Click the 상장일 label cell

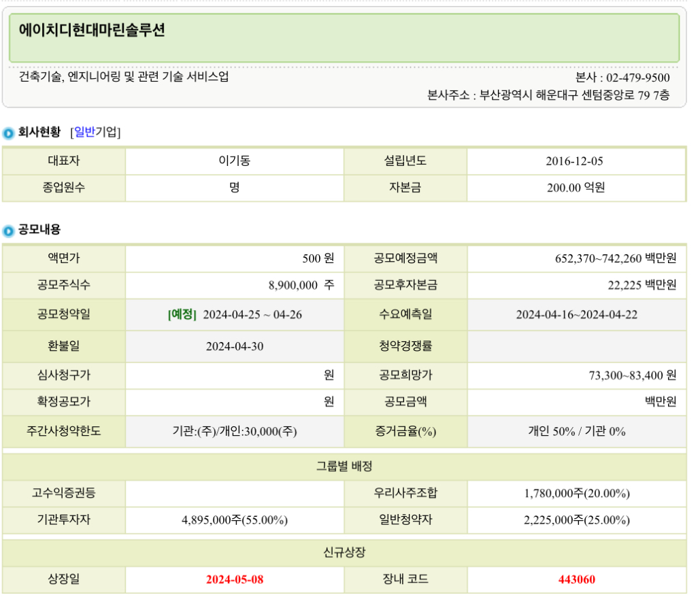(64, 579)
